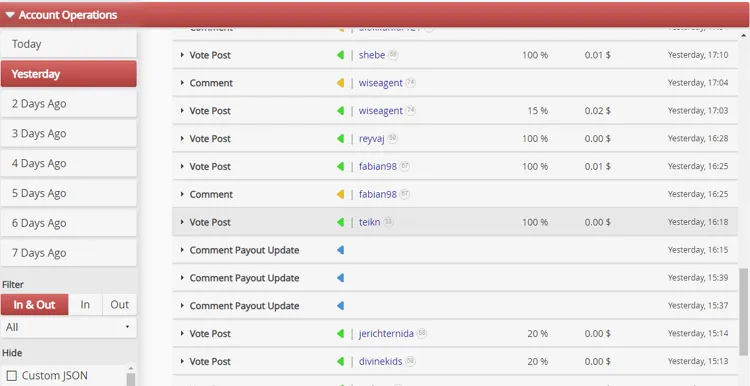Click blue arrow icon in 15:39 Payout Update row
The height and width of the screenshot is (386, 750).
pyautogui.click(x=341, y=278)
